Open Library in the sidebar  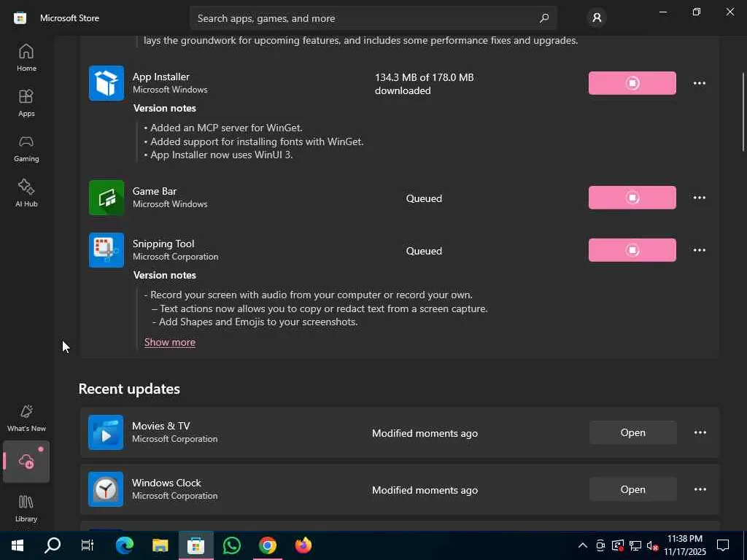point(26,508)
